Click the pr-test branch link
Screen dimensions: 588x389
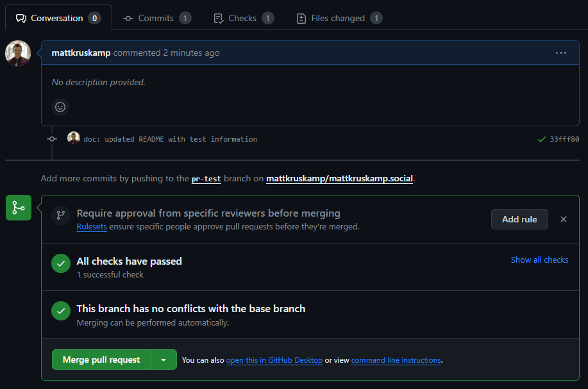[x=206, y=179]
